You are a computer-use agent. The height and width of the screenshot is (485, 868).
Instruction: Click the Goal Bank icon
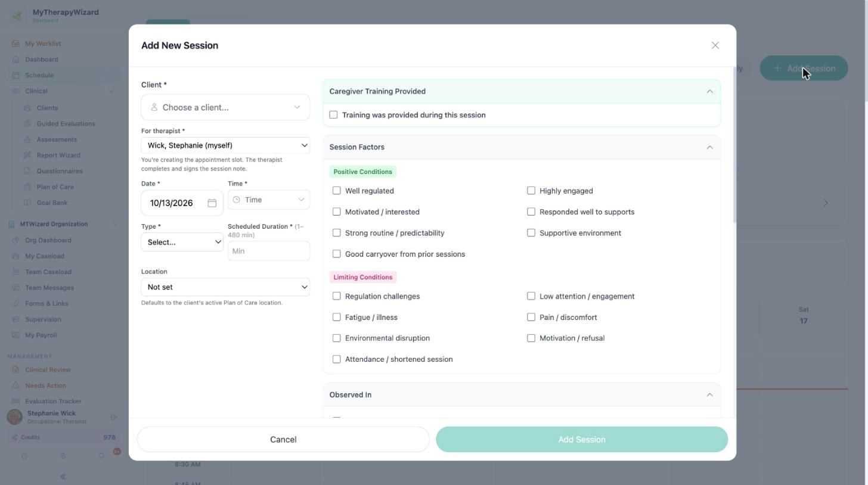click(x=27, y=203)
